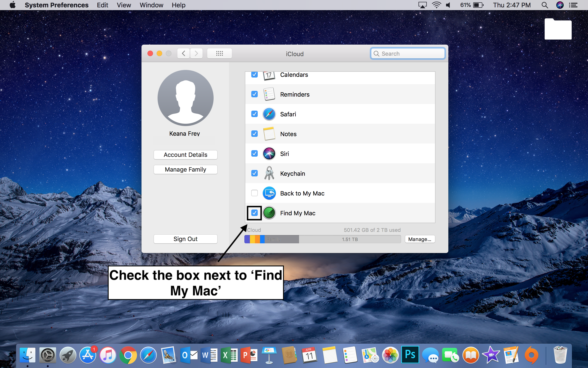Image resolution: width=588 pixels, height=368 pixels.
Task: Enable Back to My Mac checkbox
Action: click(x=254, y=193)
